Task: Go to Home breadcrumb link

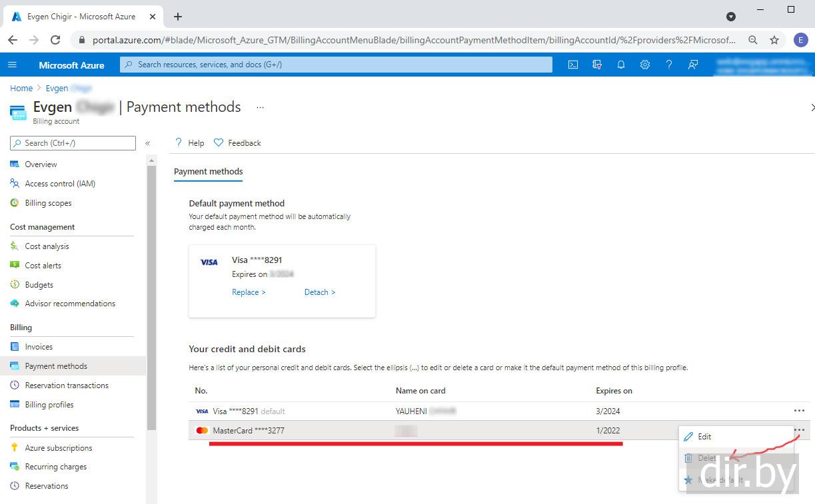Action: pyautogui.click(x=21, y=89)
